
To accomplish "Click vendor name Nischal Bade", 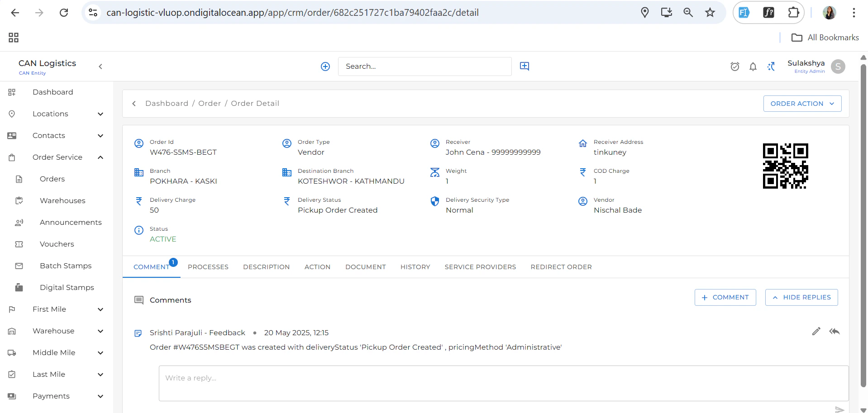I will click(618, 210).
